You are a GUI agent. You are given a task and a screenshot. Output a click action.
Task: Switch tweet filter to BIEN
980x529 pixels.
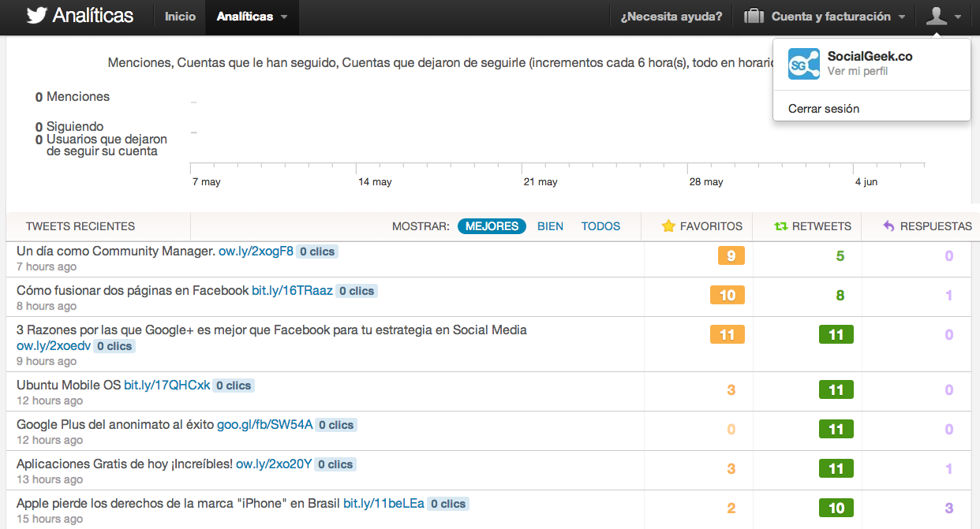click(550, 226)
